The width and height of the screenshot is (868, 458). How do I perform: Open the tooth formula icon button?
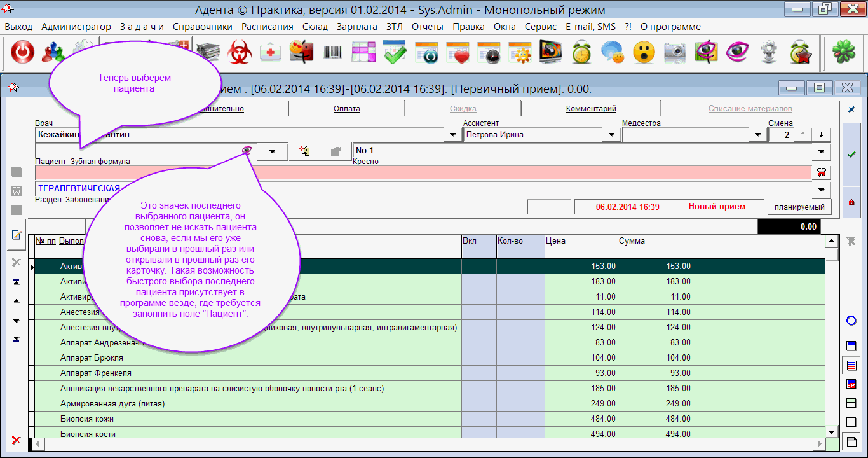[x=821, y=172]
